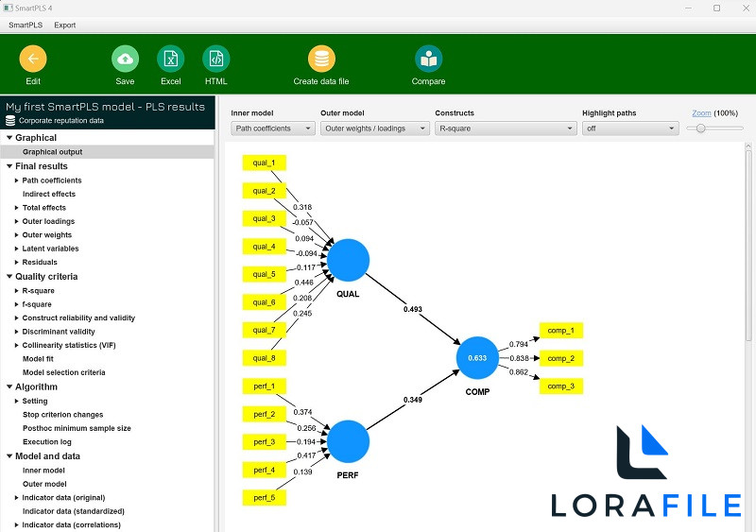Select the QUAL construct circle

tap(348, 260)
